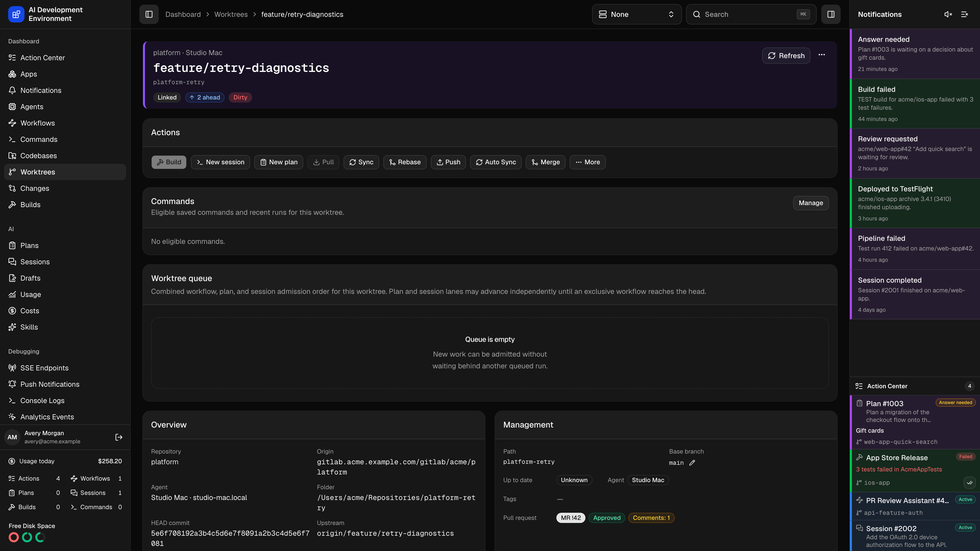The image size is (980, 551).
Task: Mark App Store Release item as done
Action: tap(969, 483)
